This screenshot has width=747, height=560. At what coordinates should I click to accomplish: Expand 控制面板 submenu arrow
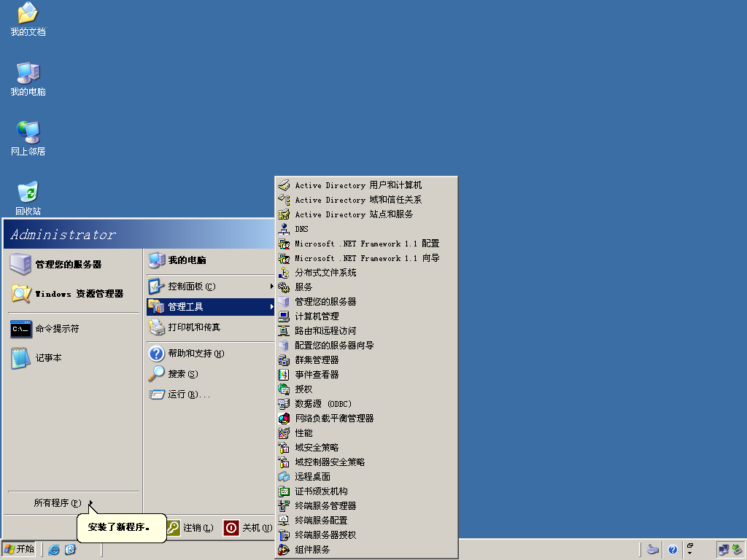271,286
